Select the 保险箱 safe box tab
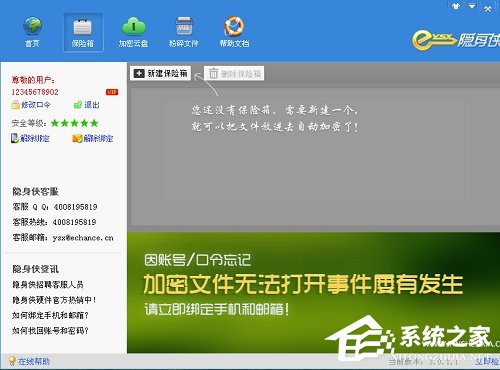This screenshot has width=500, height=370. click(x=83, y=33)
